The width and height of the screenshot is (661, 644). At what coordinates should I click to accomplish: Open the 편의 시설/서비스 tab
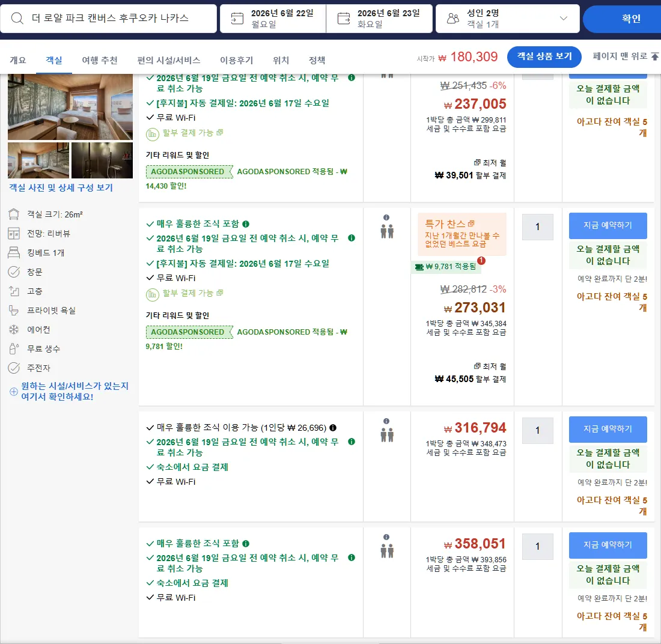pyautogui.click(x=169, y=60)
